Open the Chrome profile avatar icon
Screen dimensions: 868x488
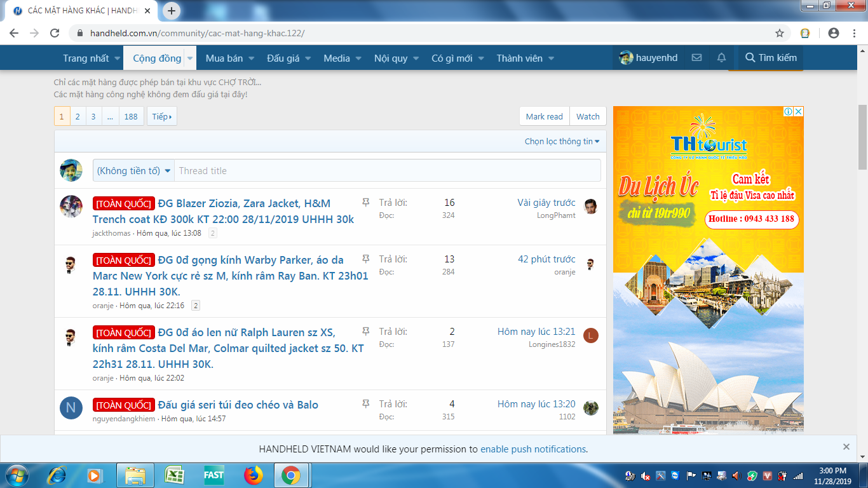pos(834,33)
